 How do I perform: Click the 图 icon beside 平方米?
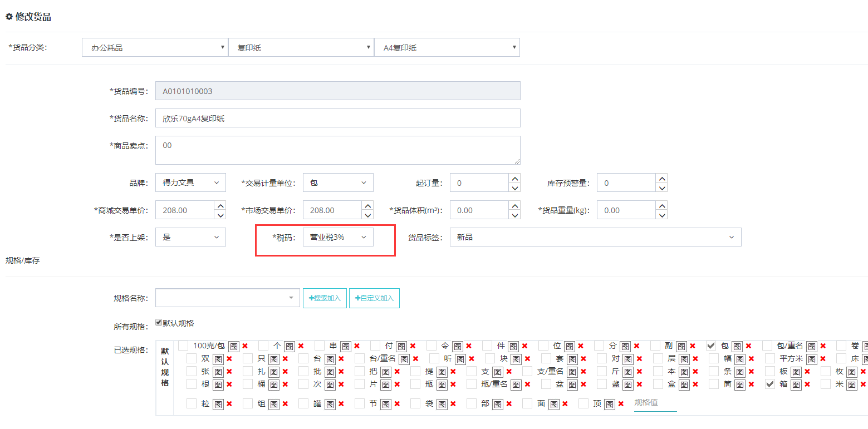811,359
